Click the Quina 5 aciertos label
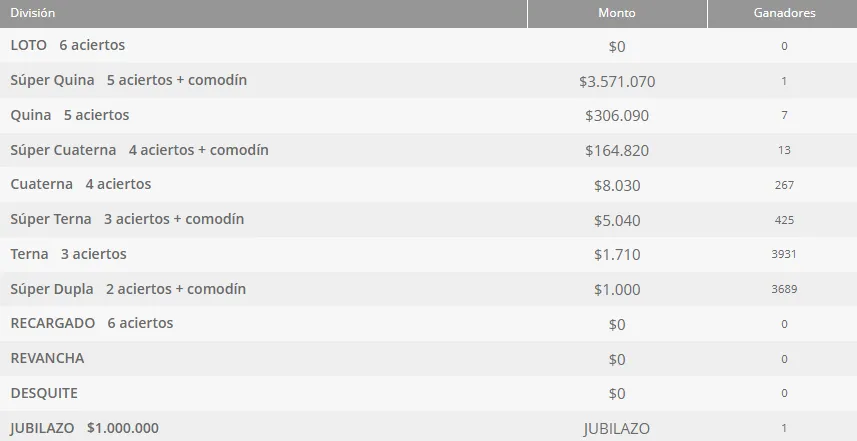857x441 pixels. coord(69,115)
